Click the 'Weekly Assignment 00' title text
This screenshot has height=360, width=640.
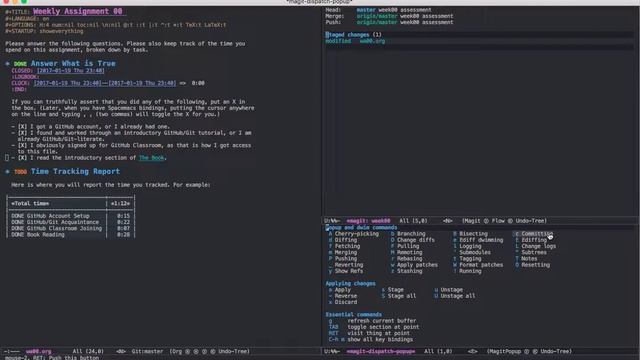tap(78, 11)
